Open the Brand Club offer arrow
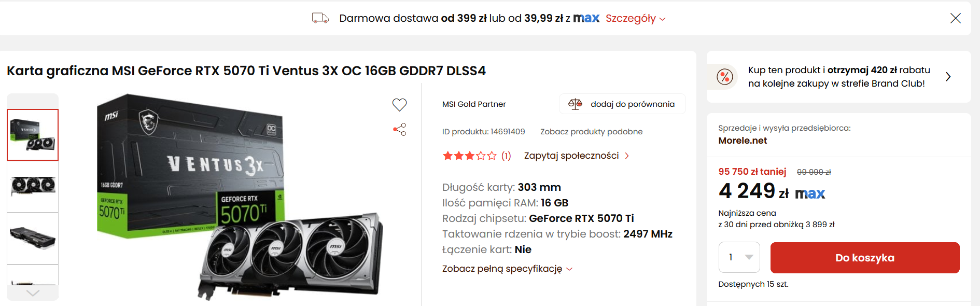The width and height of the screenshot is (980, 306). tap(948, 77)
